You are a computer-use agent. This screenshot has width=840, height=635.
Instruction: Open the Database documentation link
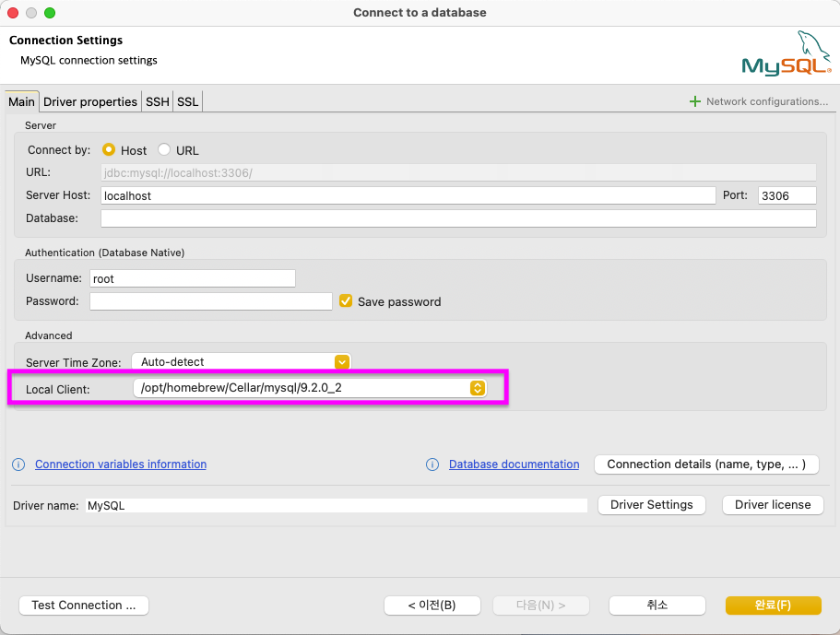[x=514, y=464]
